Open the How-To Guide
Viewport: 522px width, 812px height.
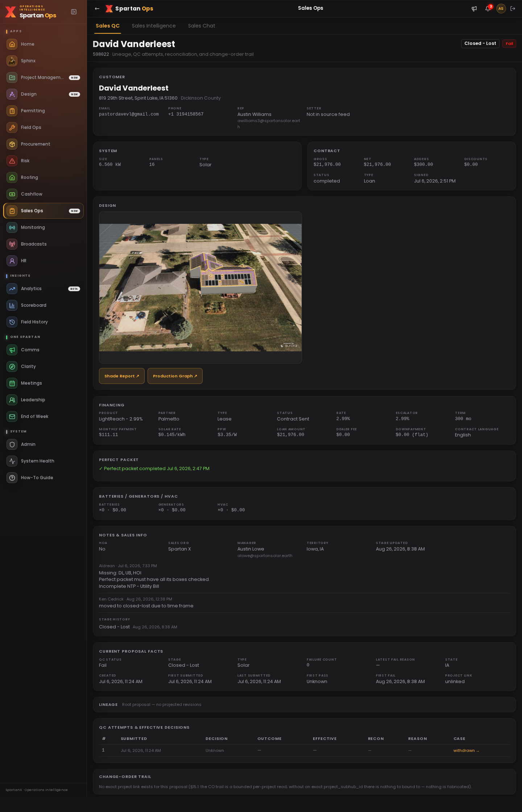(x=43, y=478)
